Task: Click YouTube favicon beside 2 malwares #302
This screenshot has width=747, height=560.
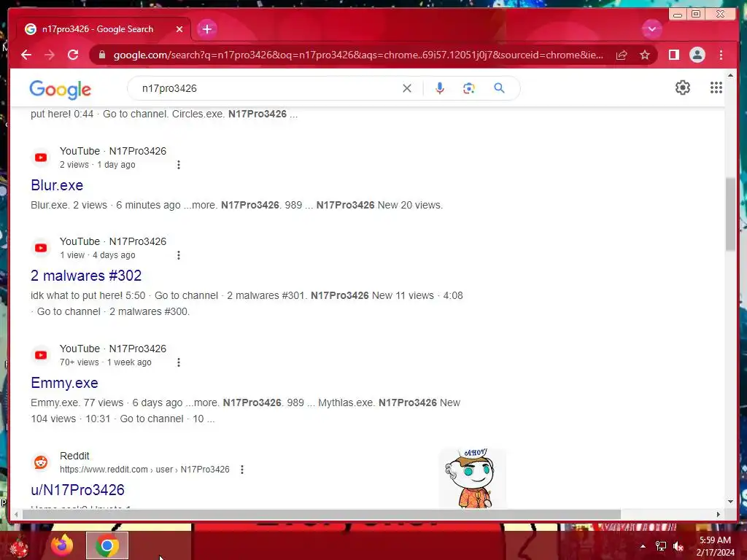Action: [x=41, y=248]
